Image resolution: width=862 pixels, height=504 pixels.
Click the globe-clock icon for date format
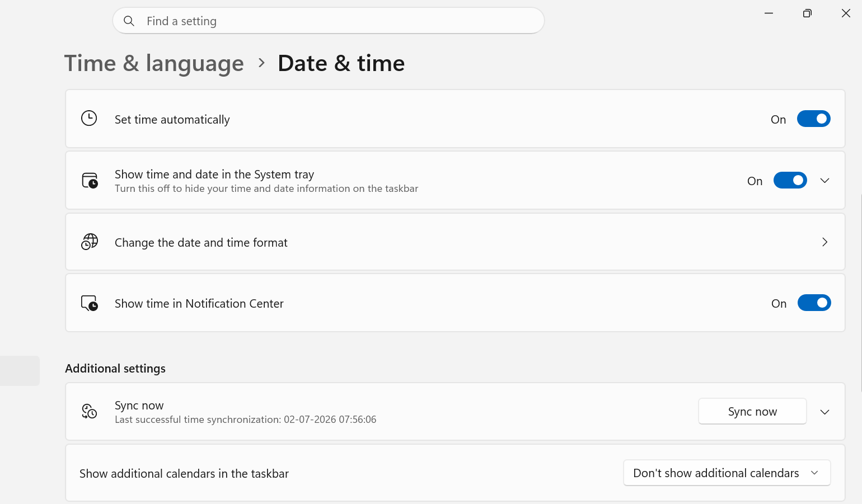pyautogui.click(x=90, y=242)
